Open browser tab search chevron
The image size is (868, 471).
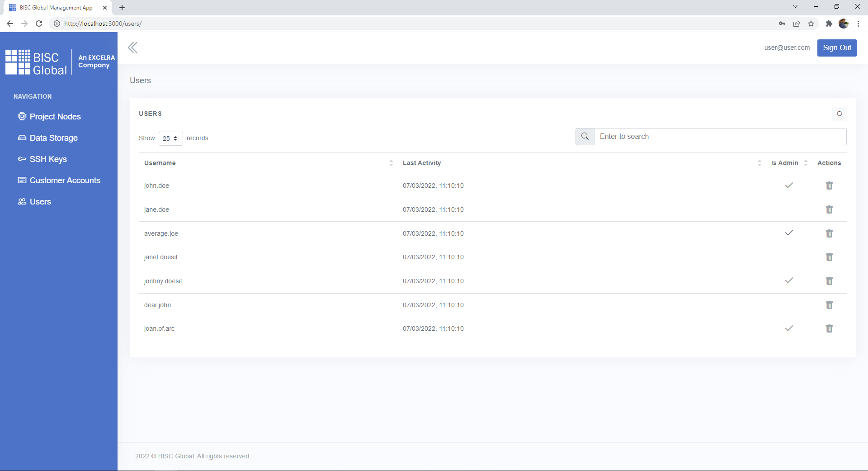795,6
